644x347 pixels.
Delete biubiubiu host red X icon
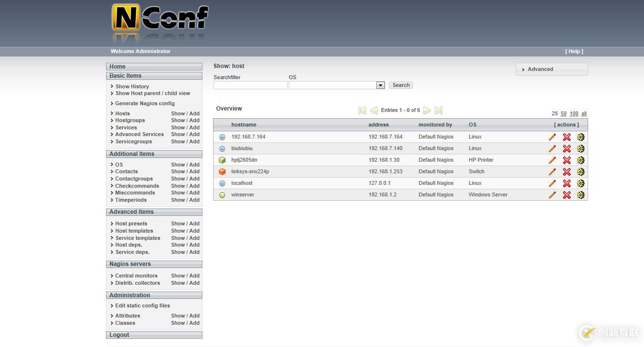[x=567, y=149]
